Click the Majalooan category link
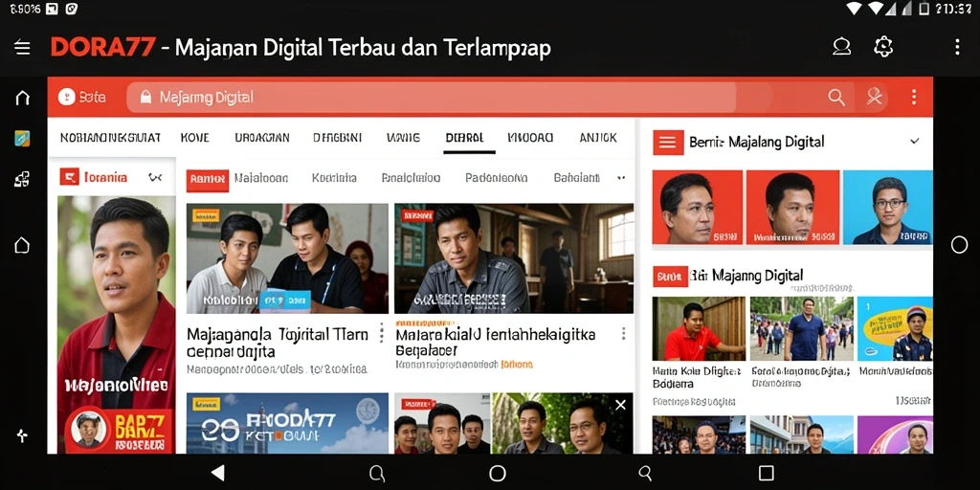Viewport: 980px width, 490px height. pos(260,178)
